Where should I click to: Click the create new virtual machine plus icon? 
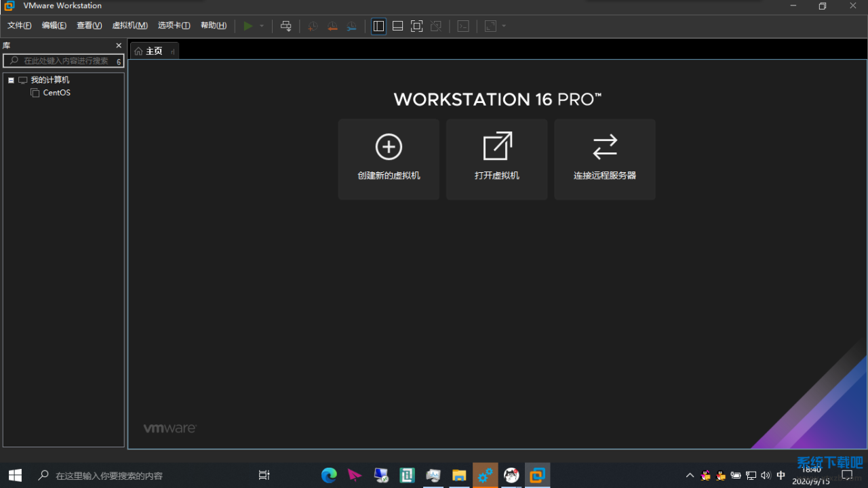click(389, 147)
